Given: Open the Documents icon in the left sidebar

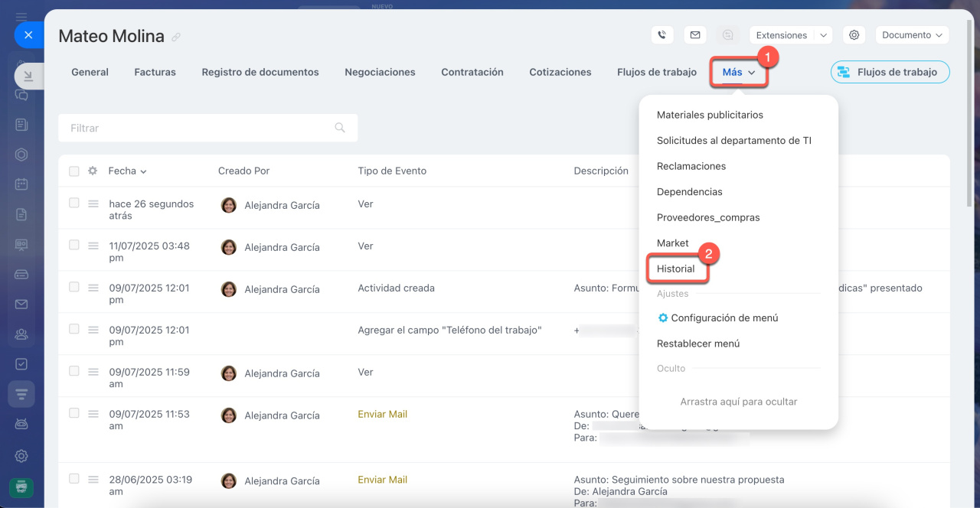Looking at the screenshot, I should click(x=21, y=214).
